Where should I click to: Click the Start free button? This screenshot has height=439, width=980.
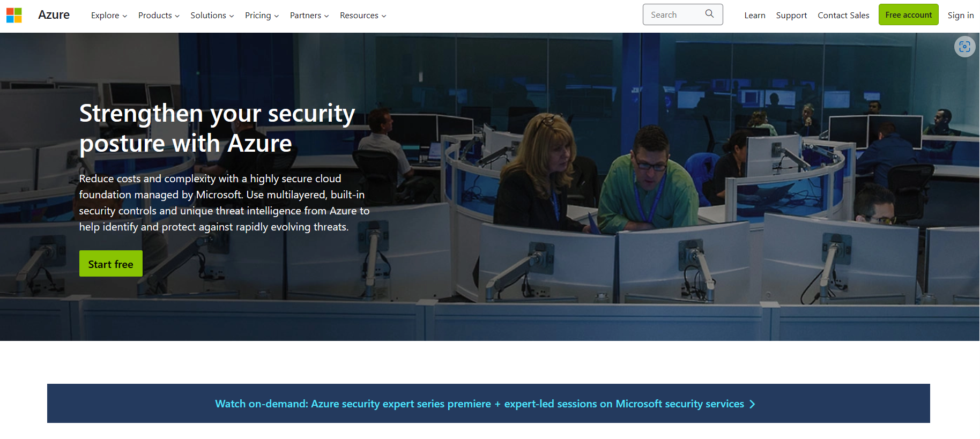[x=111, y=264]
